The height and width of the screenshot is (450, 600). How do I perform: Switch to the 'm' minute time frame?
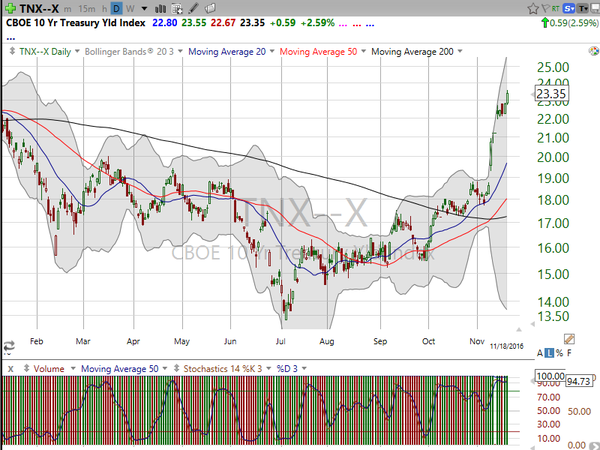point(67,9)
